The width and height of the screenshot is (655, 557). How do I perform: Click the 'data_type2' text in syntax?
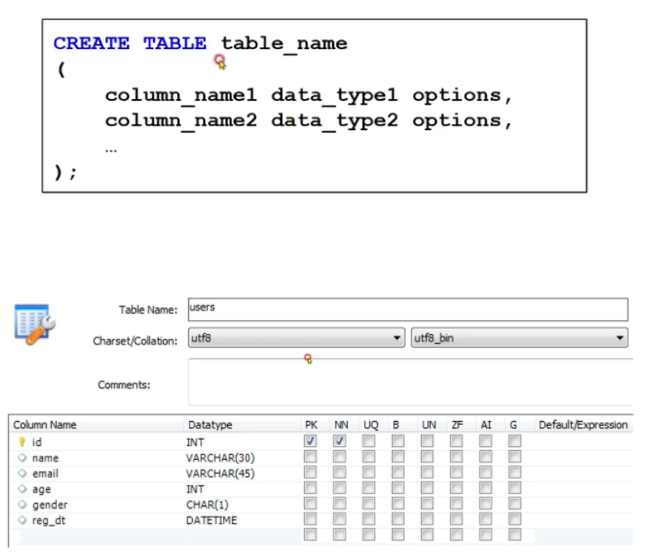(x=335, y=122)
